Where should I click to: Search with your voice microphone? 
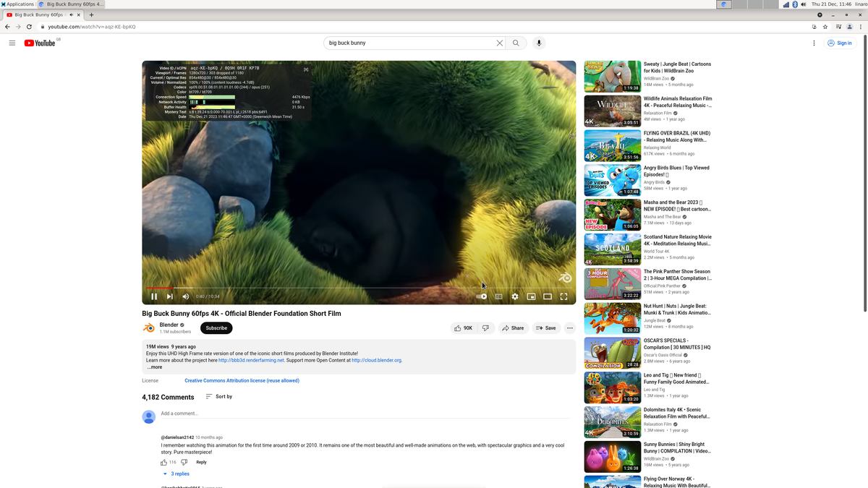pyautogui.click(x=539, y=43)
